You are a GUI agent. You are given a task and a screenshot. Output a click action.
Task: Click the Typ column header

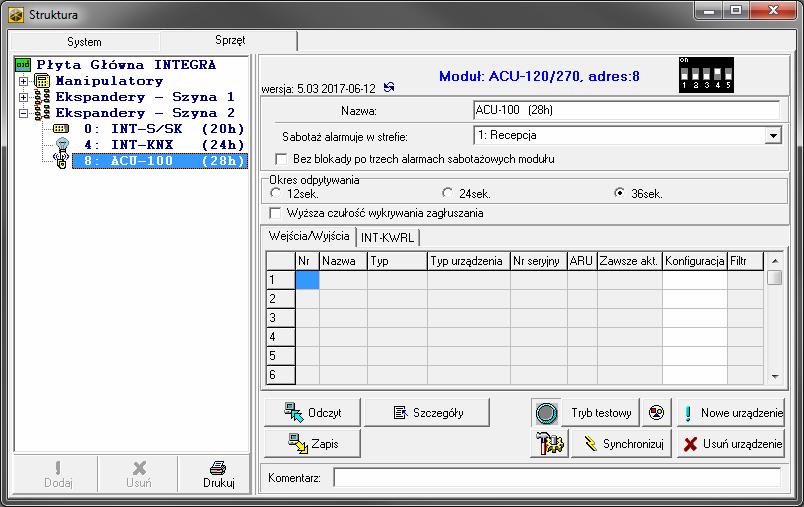coord(397,261)
